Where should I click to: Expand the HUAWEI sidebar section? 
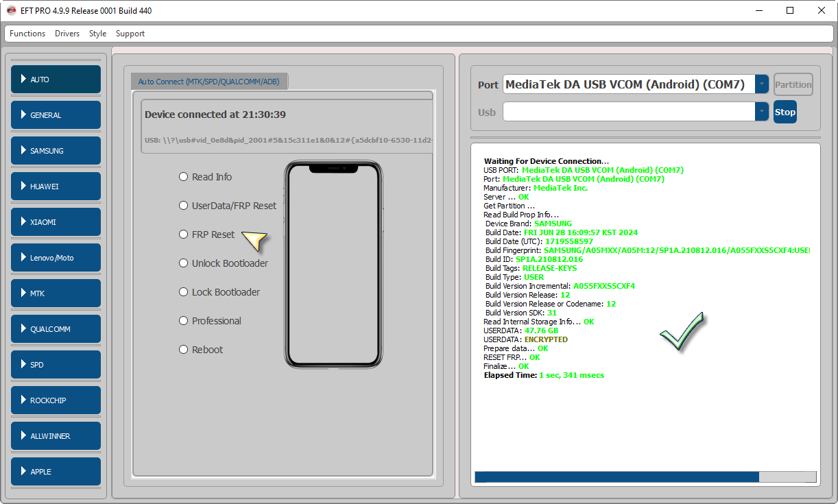tap(56, 187)
